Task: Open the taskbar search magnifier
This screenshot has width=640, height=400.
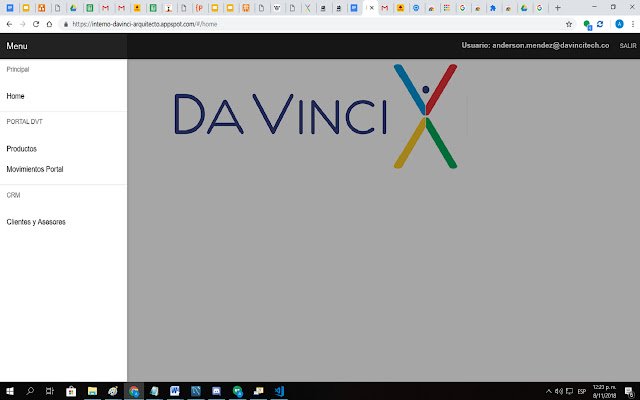Action: [x=30, y=391]
